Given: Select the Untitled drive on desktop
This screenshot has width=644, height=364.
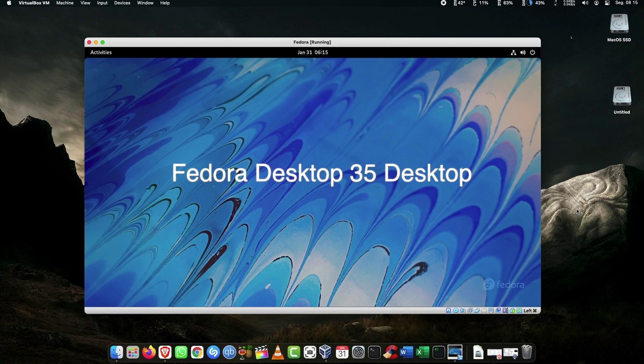Looking at the screenshot, I should (622, 100).
